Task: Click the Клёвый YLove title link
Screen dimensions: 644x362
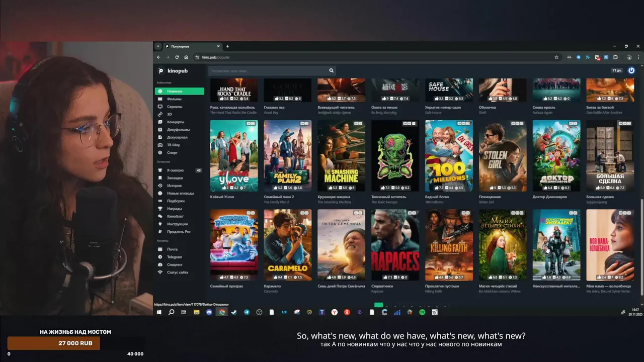Action: [222, 197]
